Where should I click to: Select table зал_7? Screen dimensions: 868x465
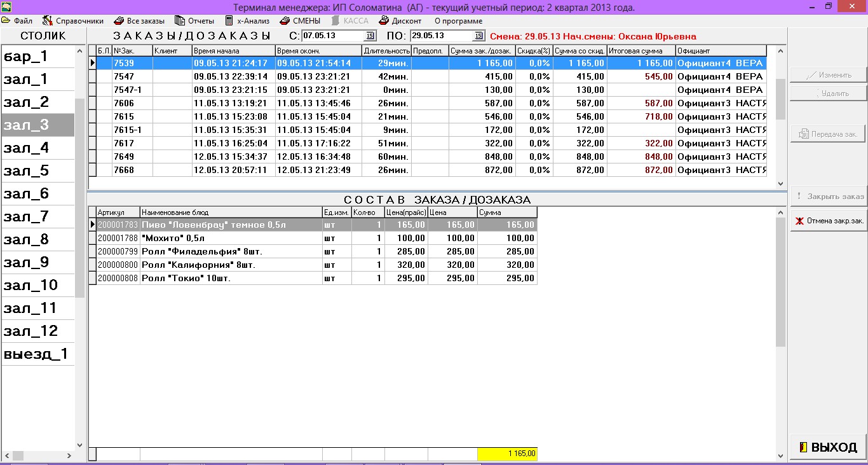click(x=37, y=217)
